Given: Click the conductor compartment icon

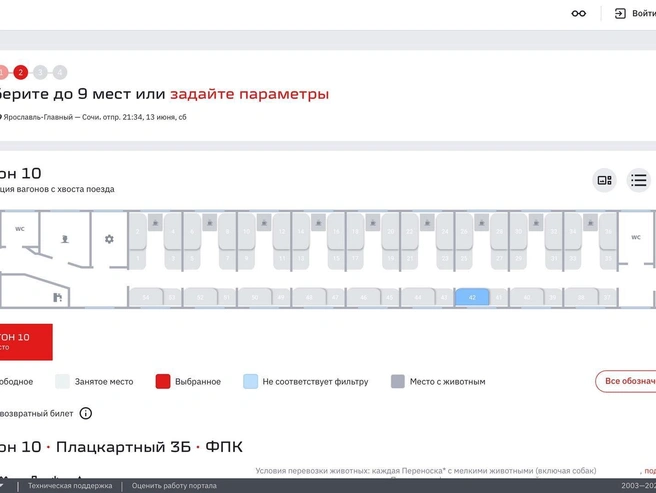Looking at the screenshot, I should coord(65,239).
